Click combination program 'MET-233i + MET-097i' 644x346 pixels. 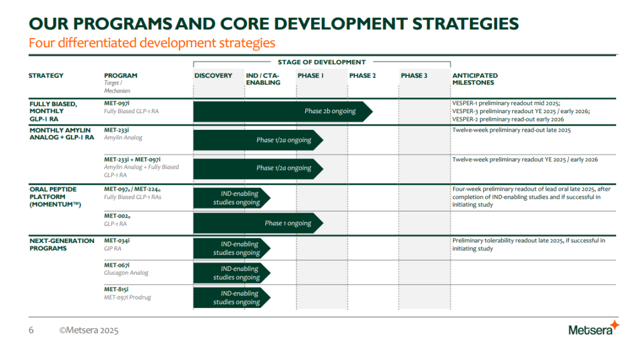pos(132,160)
